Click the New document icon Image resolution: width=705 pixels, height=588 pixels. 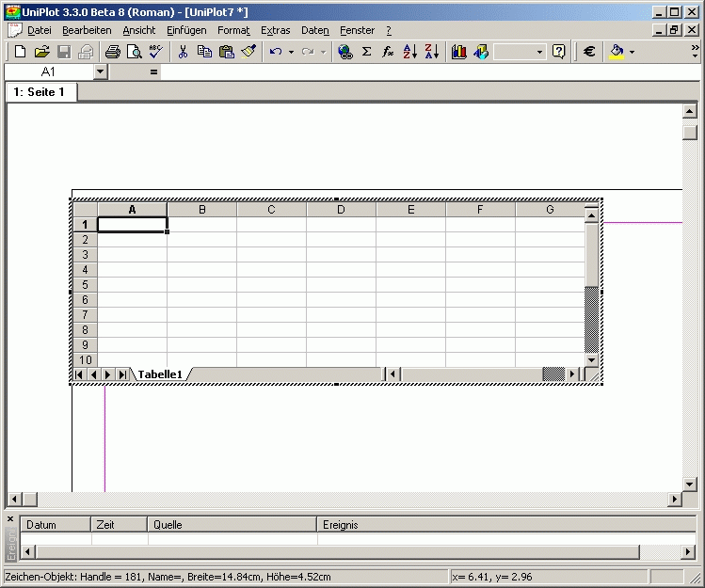(x=17, y=52)
